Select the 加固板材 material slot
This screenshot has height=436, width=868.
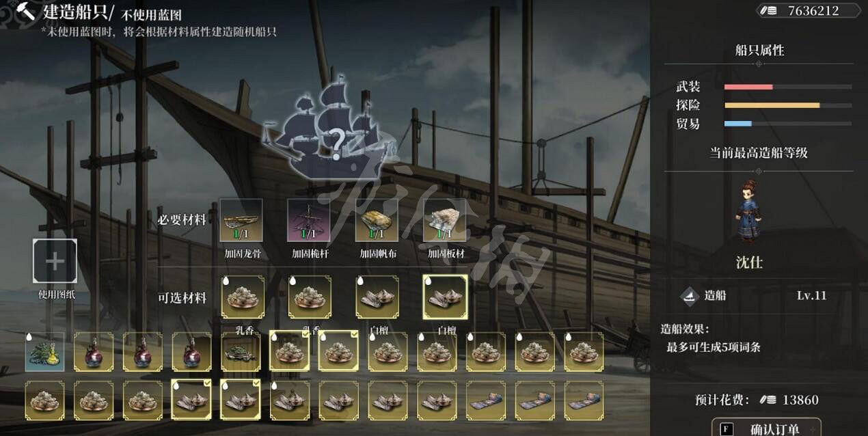pyautogui.click(x=445, y=220)
